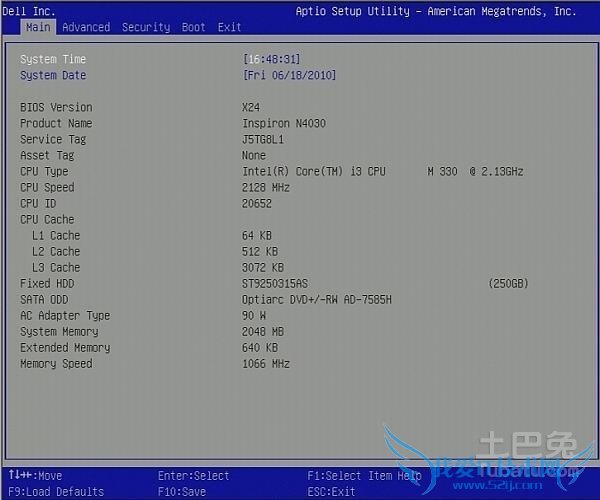600x500 pixels.
Task: Click the ESC:Exit hint
Action: 331,492
